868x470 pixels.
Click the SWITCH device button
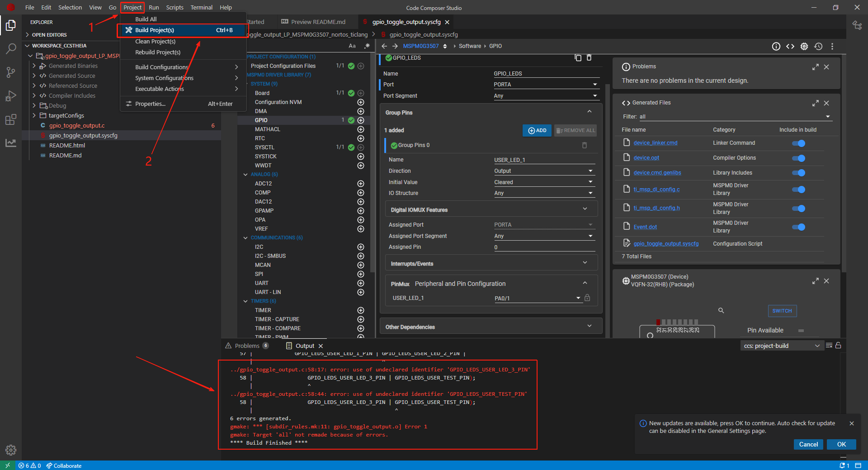[x=782, y=311]
